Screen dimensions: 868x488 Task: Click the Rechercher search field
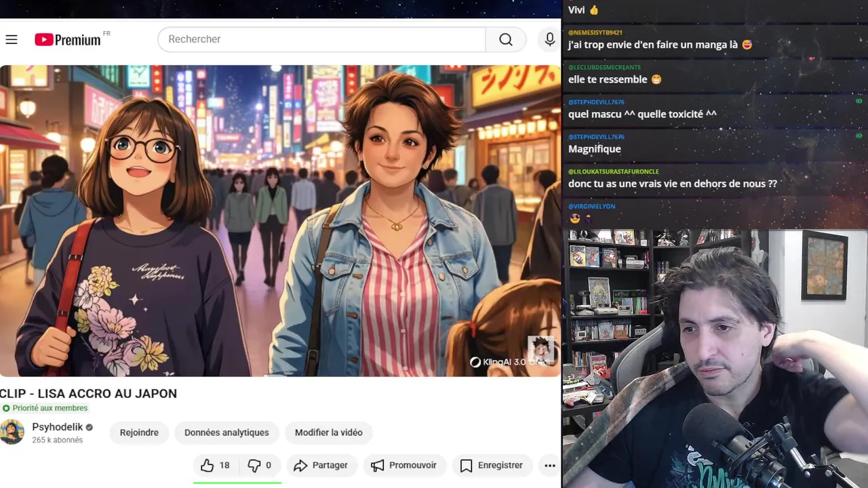(x=321, y=39)
